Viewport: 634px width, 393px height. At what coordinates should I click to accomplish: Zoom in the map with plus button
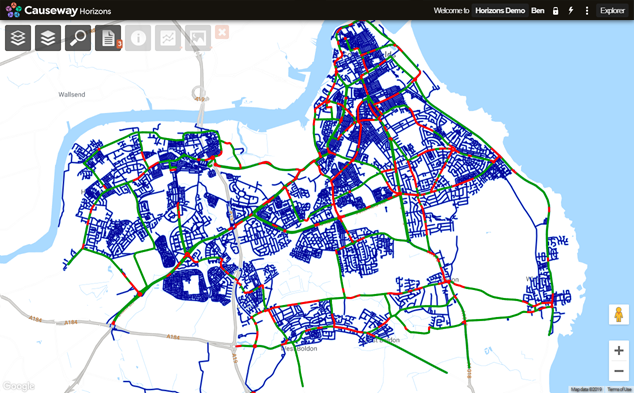pyautogui.click(x=619, y=351)
